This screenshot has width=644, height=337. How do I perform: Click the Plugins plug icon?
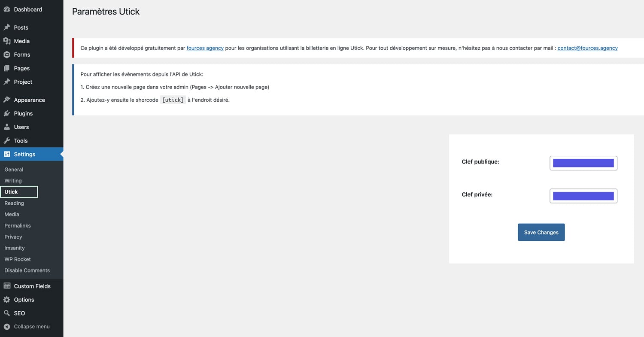[x=7, y=113]
